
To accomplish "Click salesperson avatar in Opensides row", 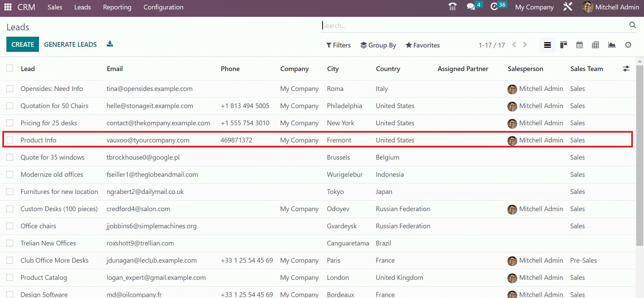I will pyautogui.click(x=512, y=89).
